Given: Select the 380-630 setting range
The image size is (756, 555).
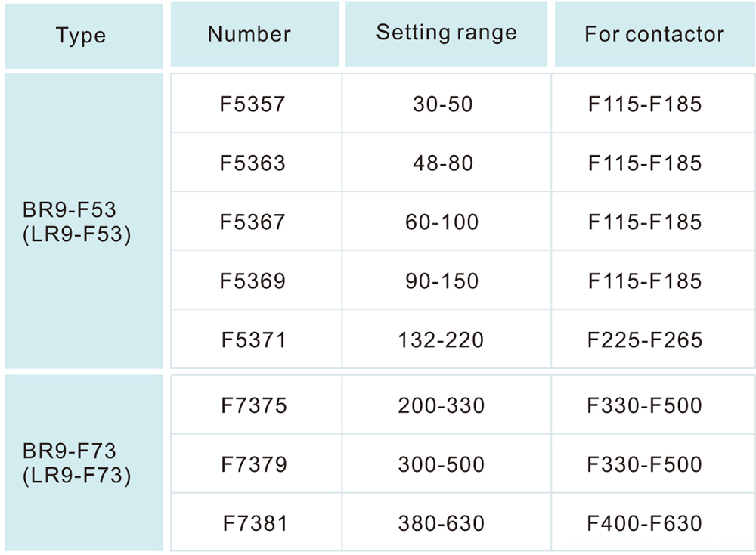Looking at the screenshot, I should [442, 522].
